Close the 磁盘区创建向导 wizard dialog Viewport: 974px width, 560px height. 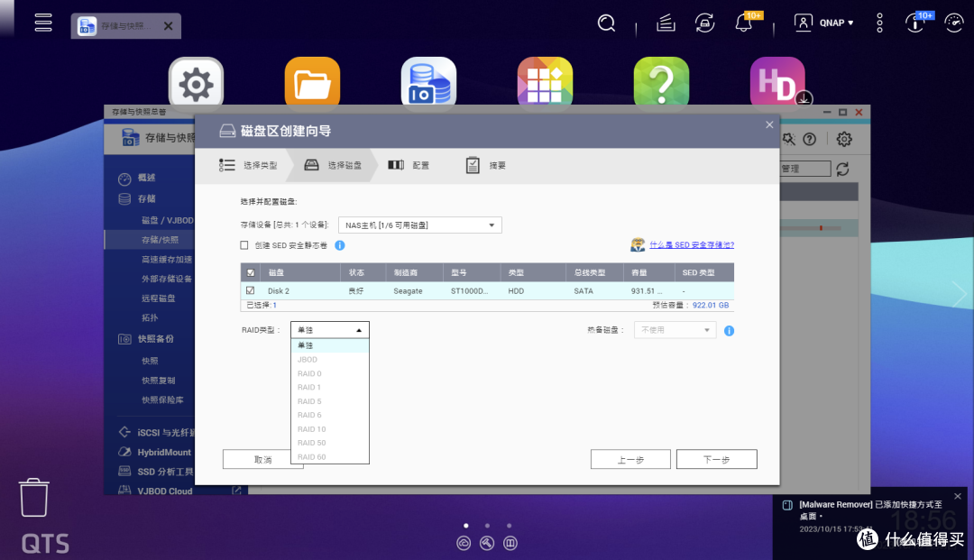[769, 124]
